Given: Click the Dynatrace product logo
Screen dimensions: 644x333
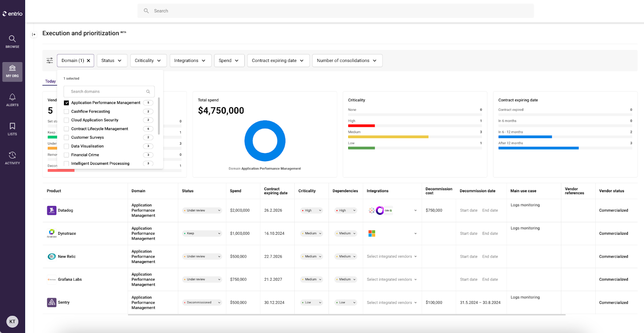Looking at the screenshot, I should pos(52,233).
